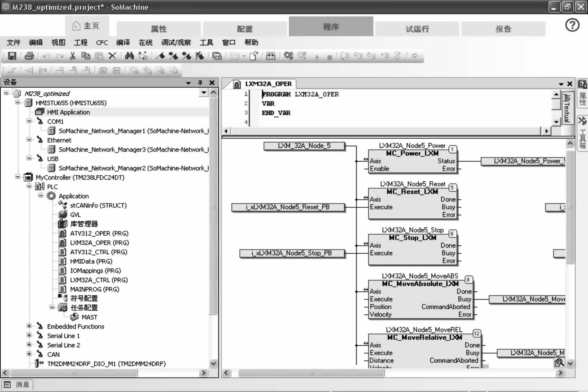Switch to the 报告 tab
The height and width of the screenshot is (392, 588).
pos(503,29)
